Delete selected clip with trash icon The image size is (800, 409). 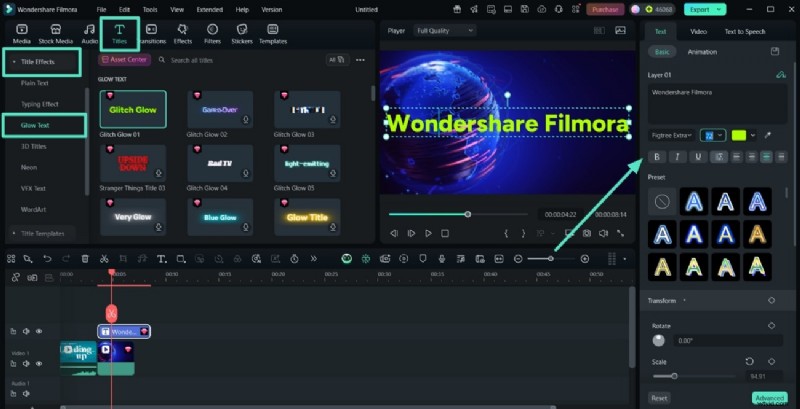pos(84,259)
